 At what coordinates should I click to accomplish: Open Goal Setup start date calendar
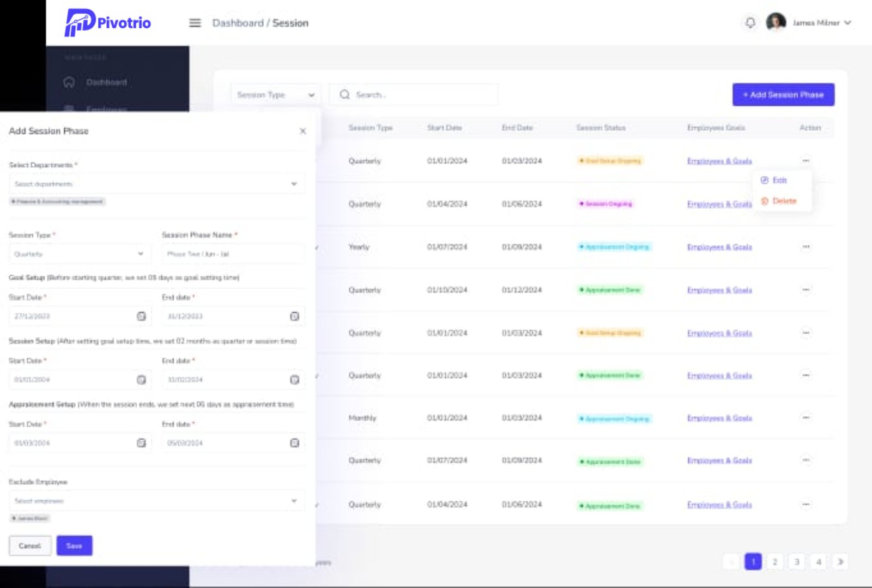(141, 317)
